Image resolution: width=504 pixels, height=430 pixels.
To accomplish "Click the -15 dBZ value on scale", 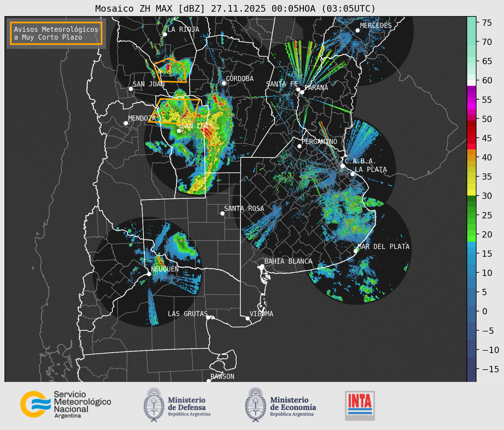I will click(490, 369).
